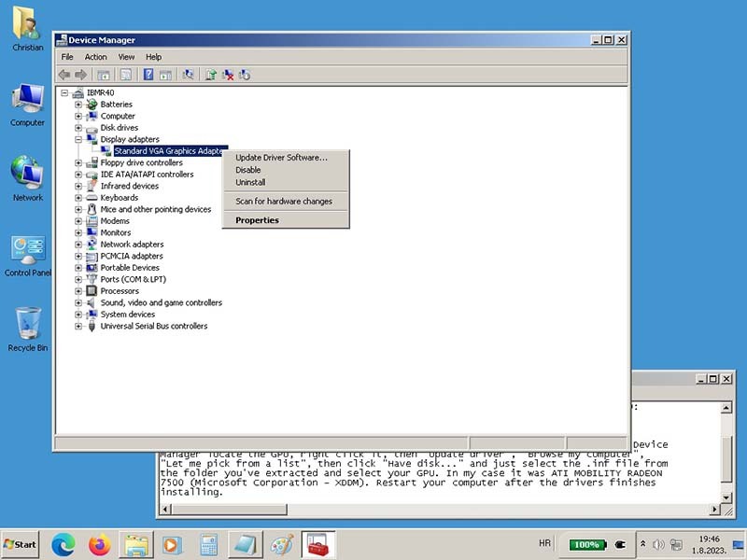Open Firefox from the taskbar
The image size is (747, 560).
[100, 544]
